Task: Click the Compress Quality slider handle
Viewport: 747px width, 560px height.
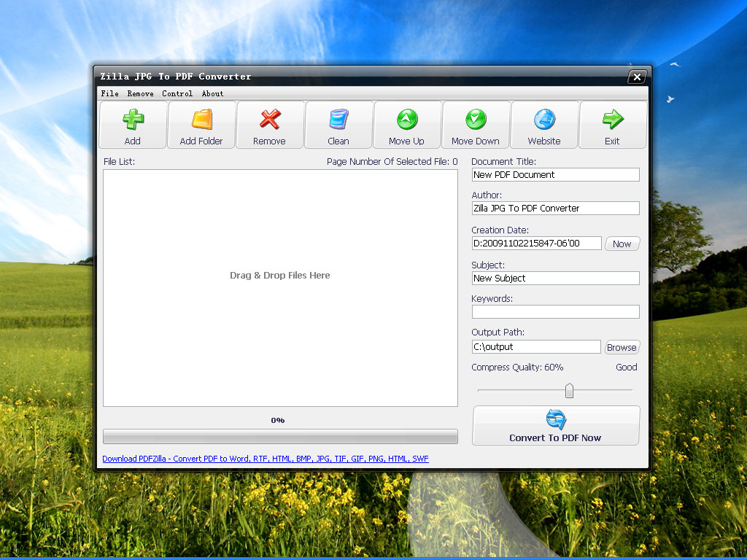Action: pos(569,391)
